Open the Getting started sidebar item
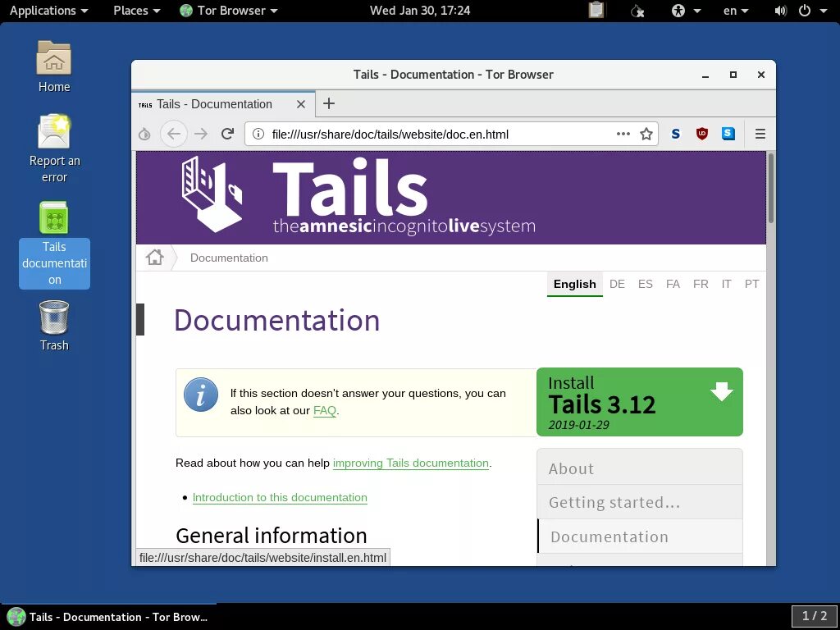This screenshot has width=840, height=630. pyautogui.click(x=640, y=502)
